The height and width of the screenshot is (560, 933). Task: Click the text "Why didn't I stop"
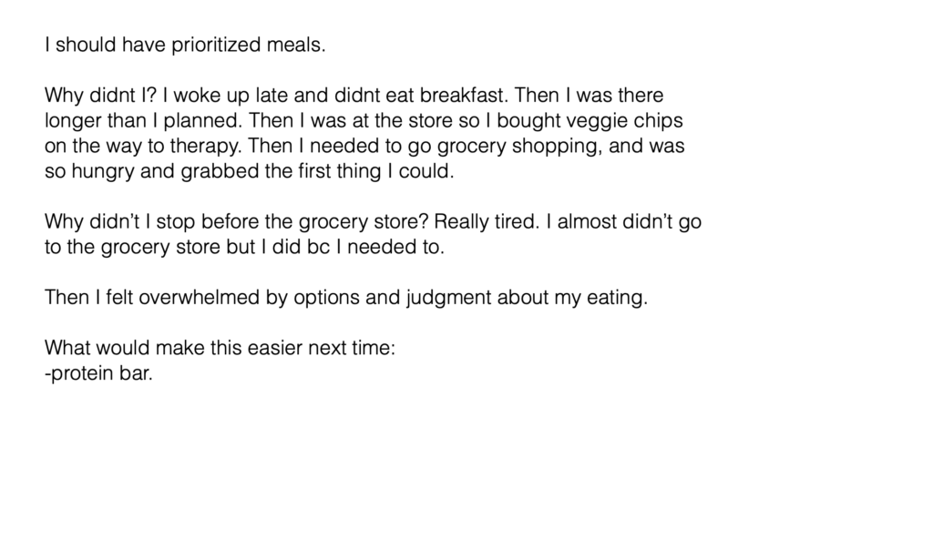(x=120, y=222)
